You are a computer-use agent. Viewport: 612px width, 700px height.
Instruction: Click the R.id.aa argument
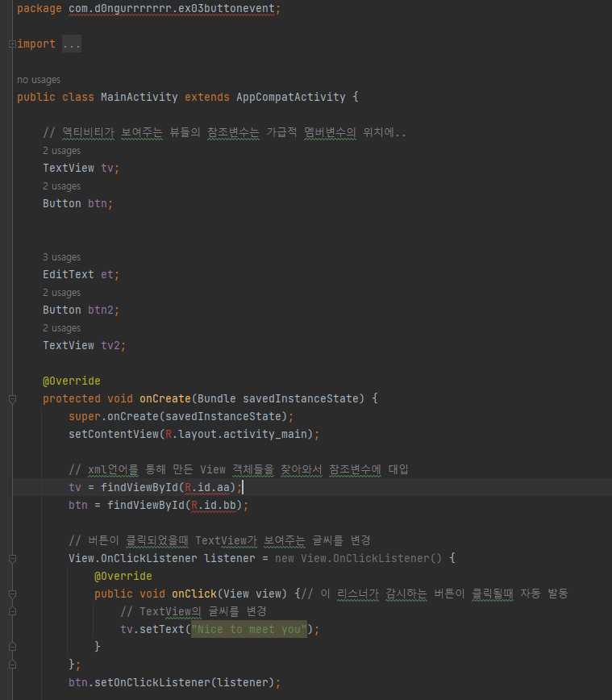(x=207, y=487)
